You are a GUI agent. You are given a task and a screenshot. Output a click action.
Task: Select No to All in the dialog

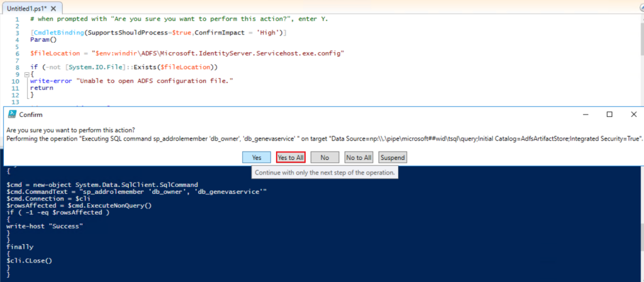(x=359, y=157)
